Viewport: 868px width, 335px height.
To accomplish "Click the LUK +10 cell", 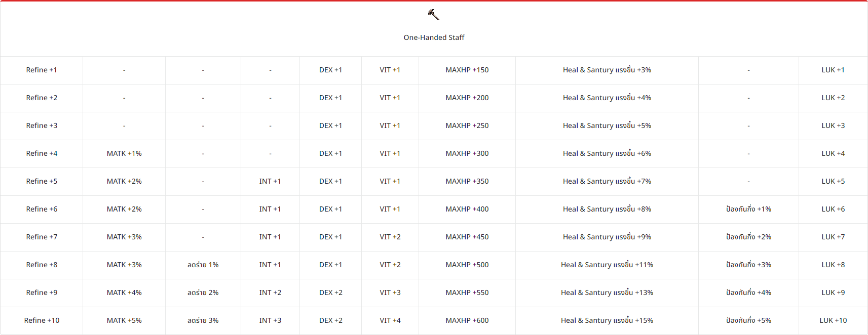I will point(833,320).
